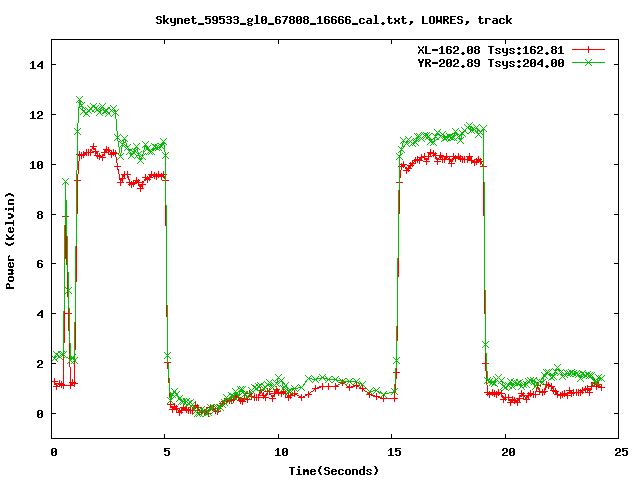This screenshot has width=640, height=480.
Task: Click the y-axis tick label 6
Action: click(x=40, y=264)
